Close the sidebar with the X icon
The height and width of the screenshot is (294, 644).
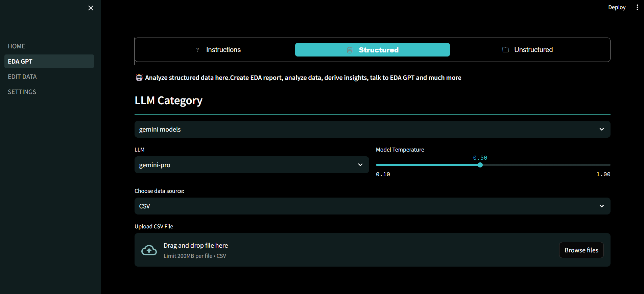[91, 8]
